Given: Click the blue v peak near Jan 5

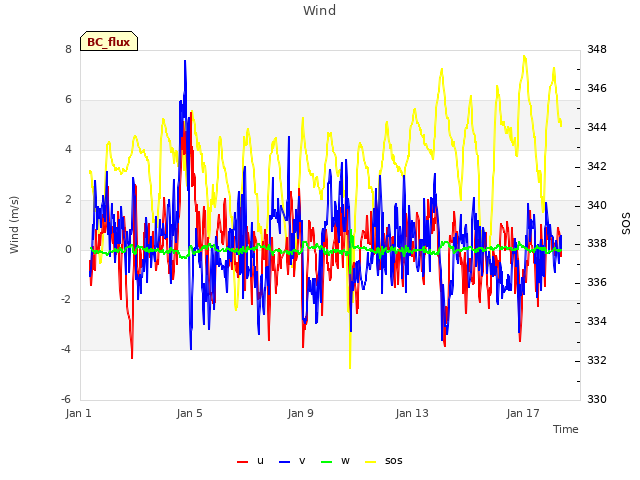Looking at the screenshot, I should (x=185, y=61).
